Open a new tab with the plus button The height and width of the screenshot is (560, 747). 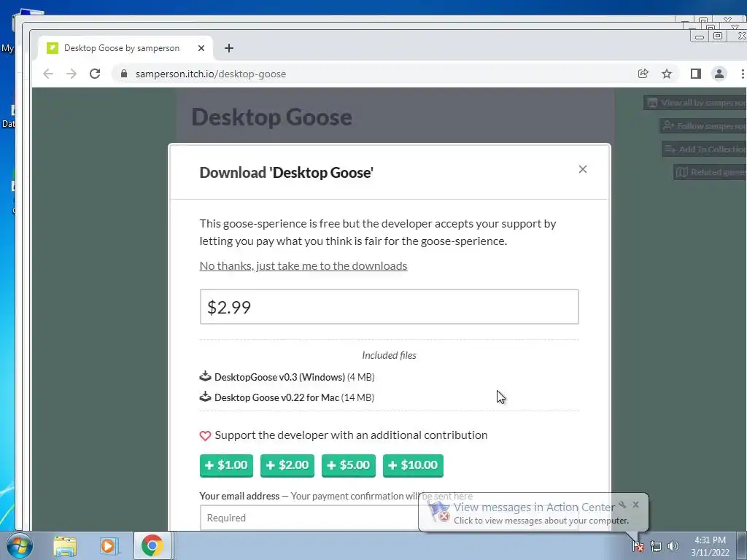(229, 48)
